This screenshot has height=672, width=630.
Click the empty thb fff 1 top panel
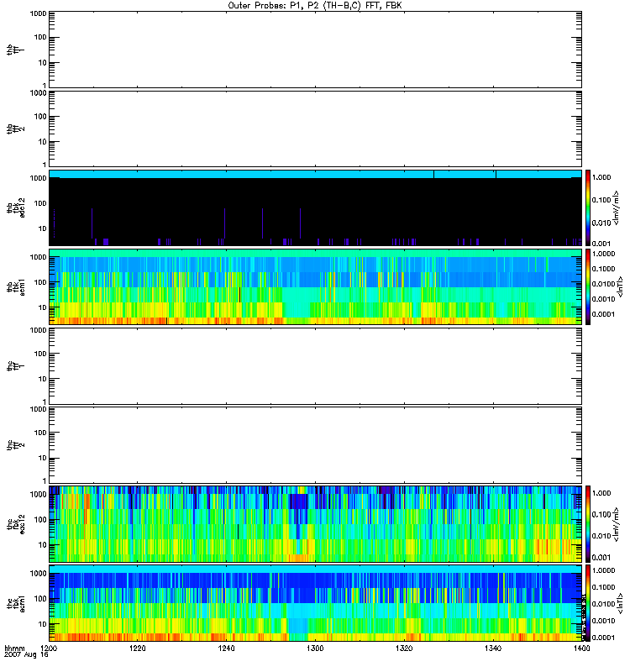click(315, 49)
